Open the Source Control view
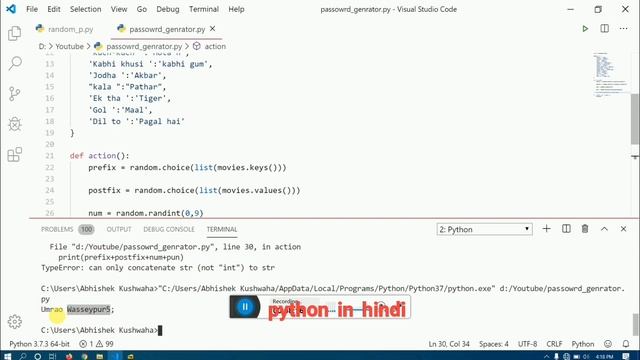The image size is (640, 360). [15, 94]
